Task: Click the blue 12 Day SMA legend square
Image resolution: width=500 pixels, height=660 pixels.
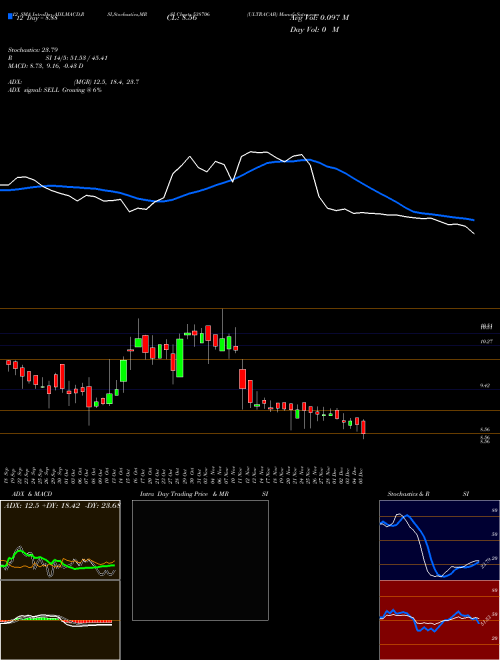Action: 11,18
